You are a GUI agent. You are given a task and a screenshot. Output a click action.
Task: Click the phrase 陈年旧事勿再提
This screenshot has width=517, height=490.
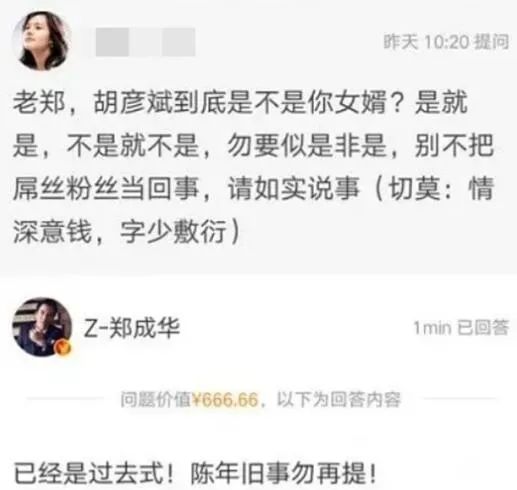[284, 473]
